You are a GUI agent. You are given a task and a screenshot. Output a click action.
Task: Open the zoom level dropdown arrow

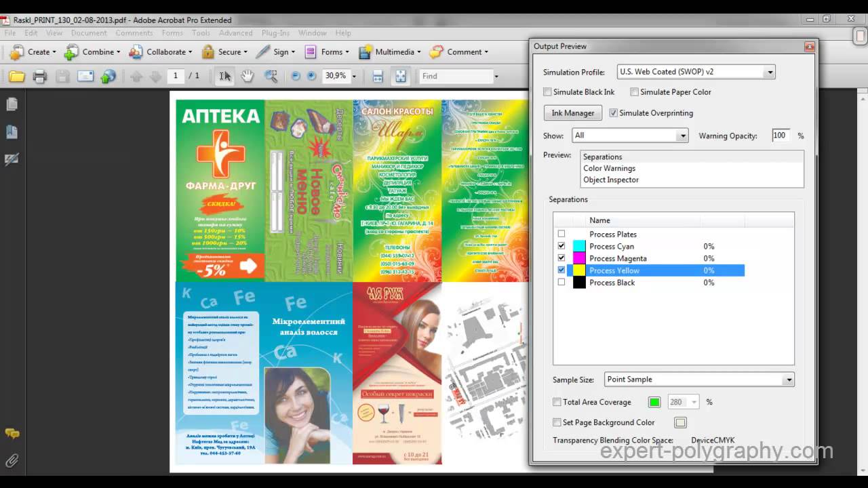[354, 77]
